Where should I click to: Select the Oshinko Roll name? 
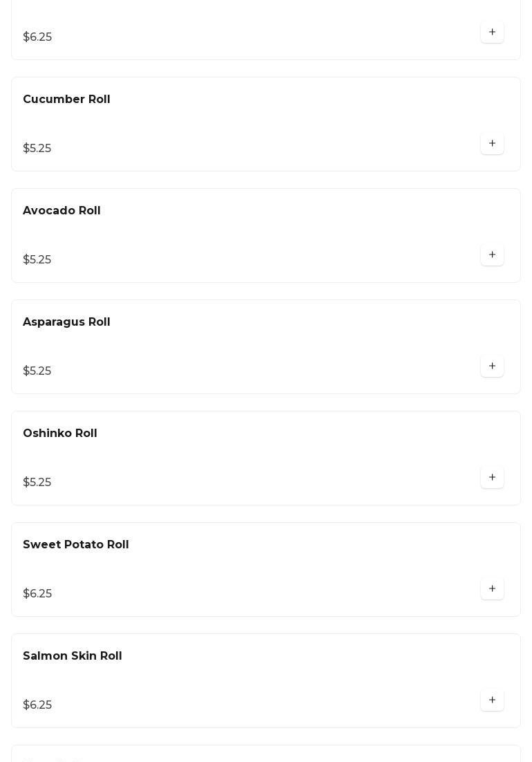60,434
